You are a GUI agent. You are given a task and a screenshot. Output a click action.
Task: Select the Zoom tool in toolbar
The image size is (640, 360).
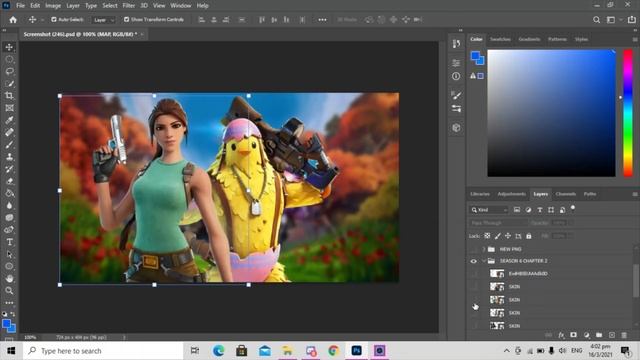[x=9, y=291]
